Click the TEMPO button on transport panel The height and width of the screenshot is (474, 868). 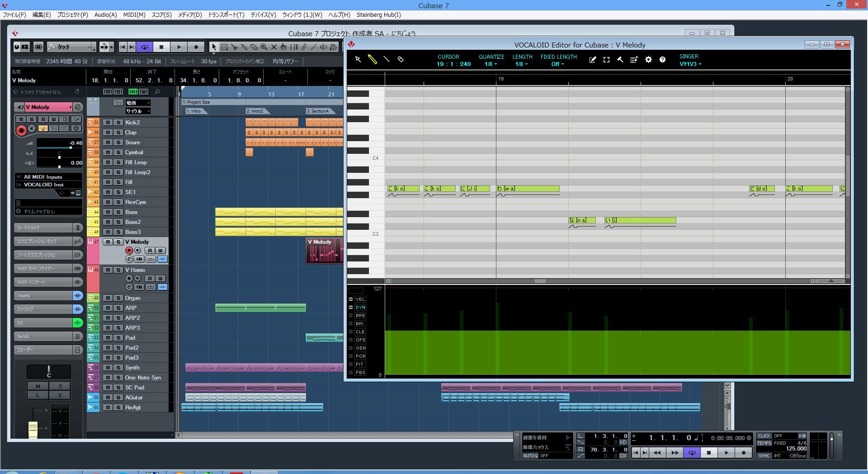point(764,443)
